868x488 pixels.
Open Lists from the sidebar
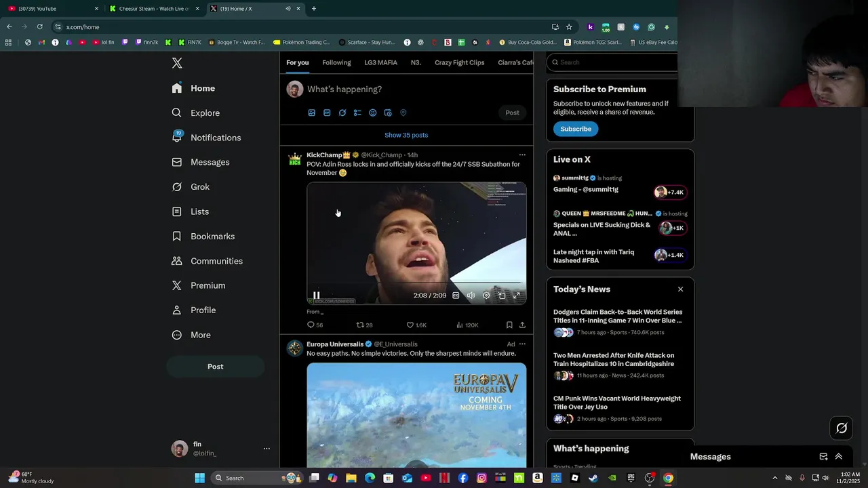click(190, 211)
